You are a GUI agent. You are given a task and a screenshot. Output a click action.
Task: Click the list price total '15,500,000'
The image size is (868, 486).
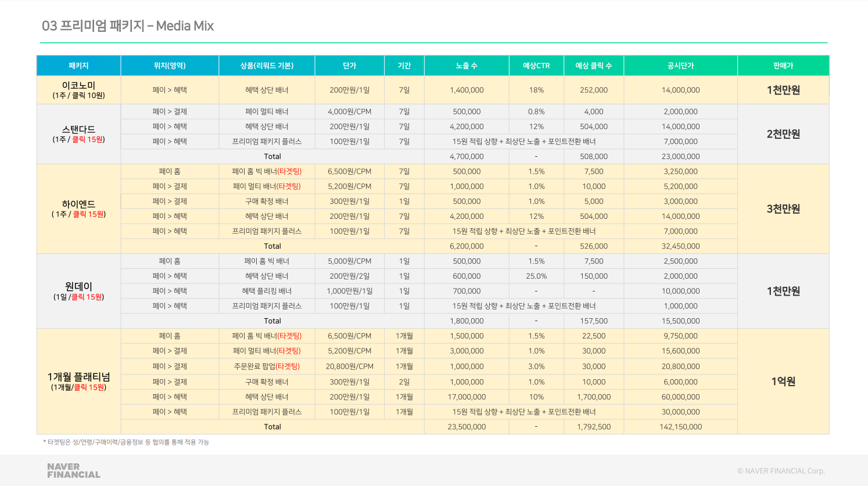coord(680,321)
